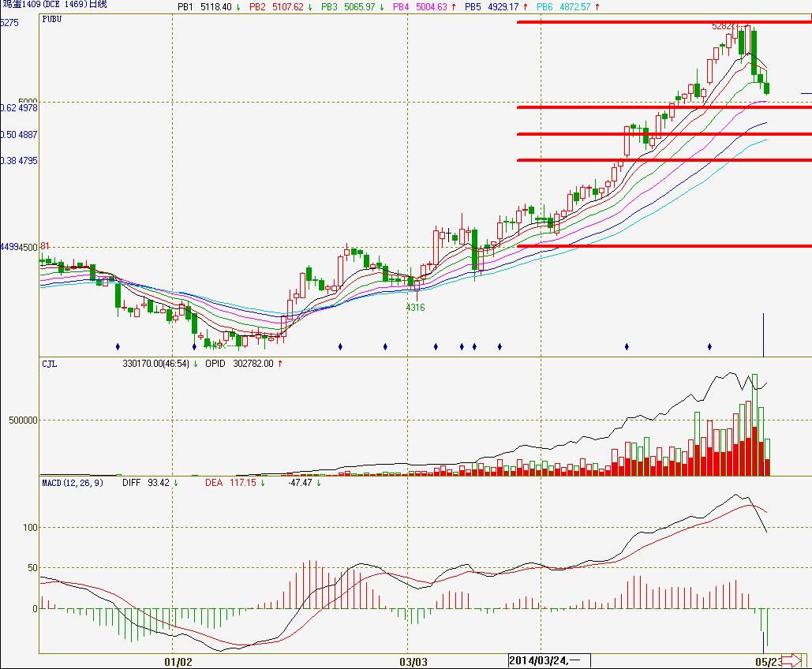Viewport: 812px width, 669px height.
Task: Click the 01/02 date axis label
Action: pyautogui.click(x=178, y=661)
